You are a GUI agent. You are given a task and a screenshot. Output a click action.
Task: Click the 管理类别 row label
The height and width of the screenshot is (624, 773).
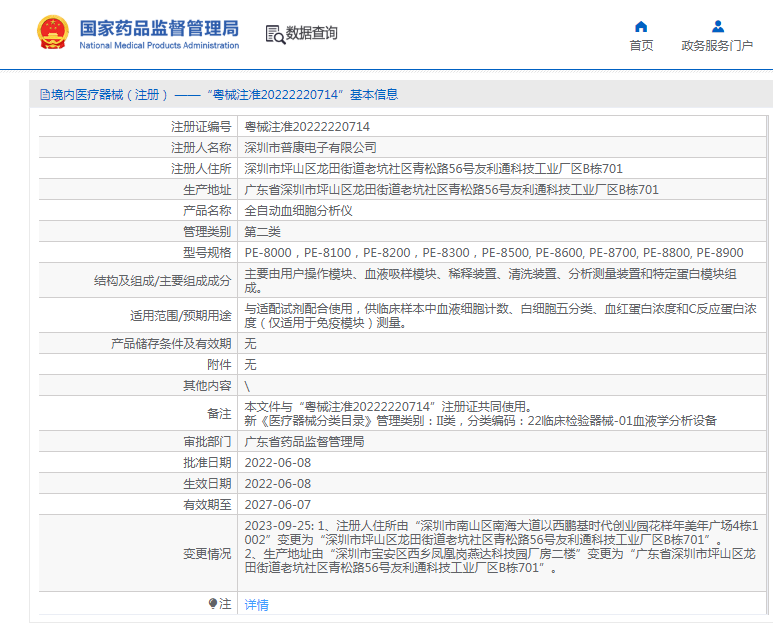pos(207,232)
